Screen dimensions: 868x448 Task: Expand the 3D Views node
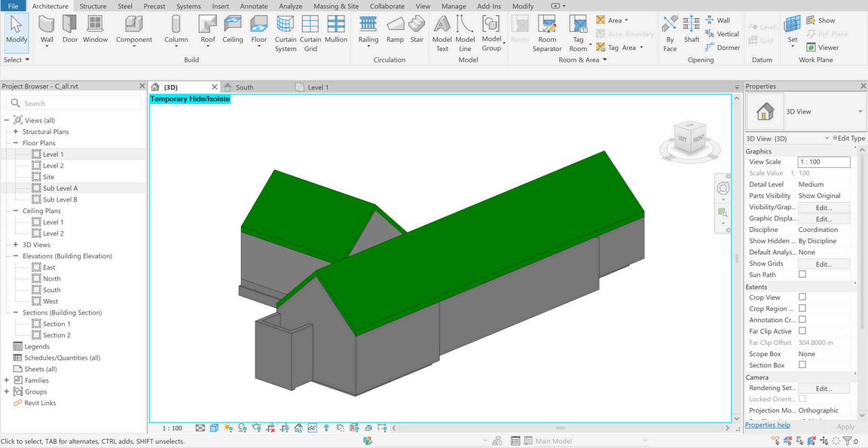pos(16,245)
